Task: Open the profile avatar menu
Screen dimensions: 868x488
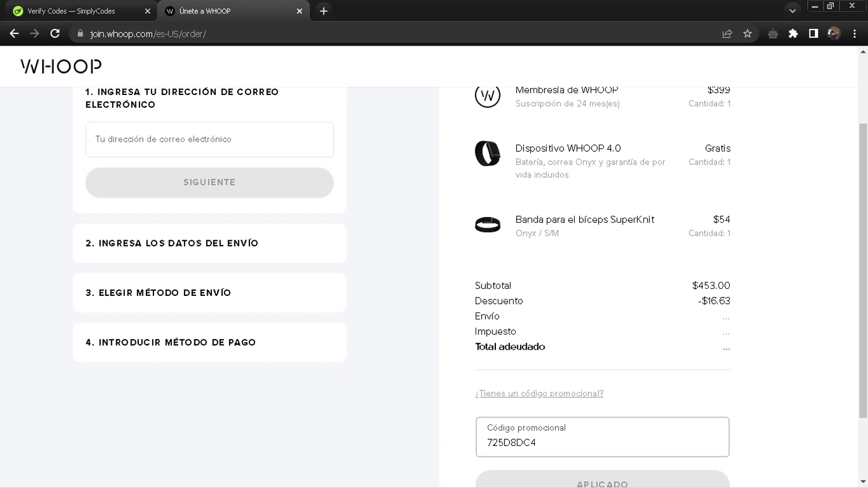Action: pyautogui.click(x=834, y=34)
